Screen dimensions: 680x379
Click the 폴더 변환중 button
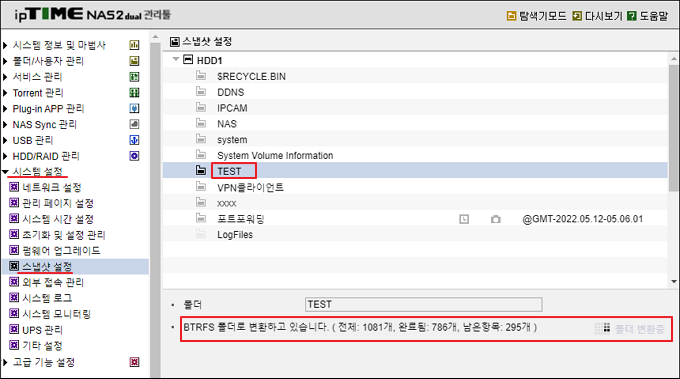pyautogui.click(x=629, y=329)
